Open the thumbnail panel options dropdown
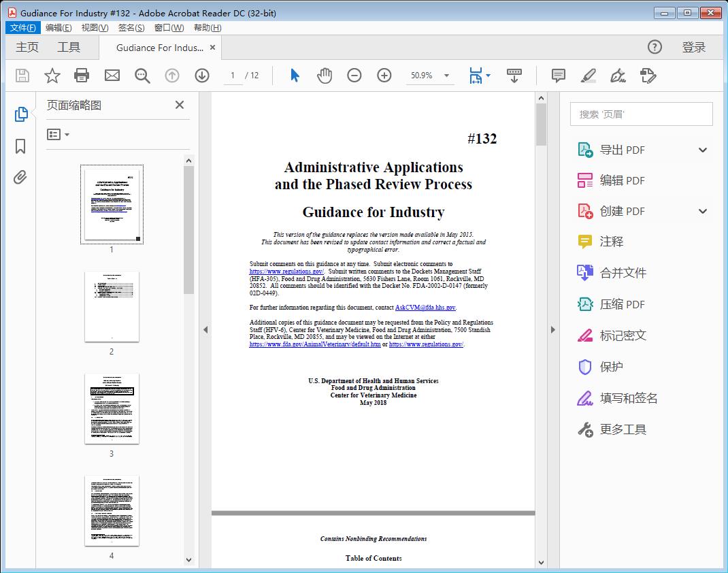This screenshot has height=573, width=728. click(x=57, y=134)
